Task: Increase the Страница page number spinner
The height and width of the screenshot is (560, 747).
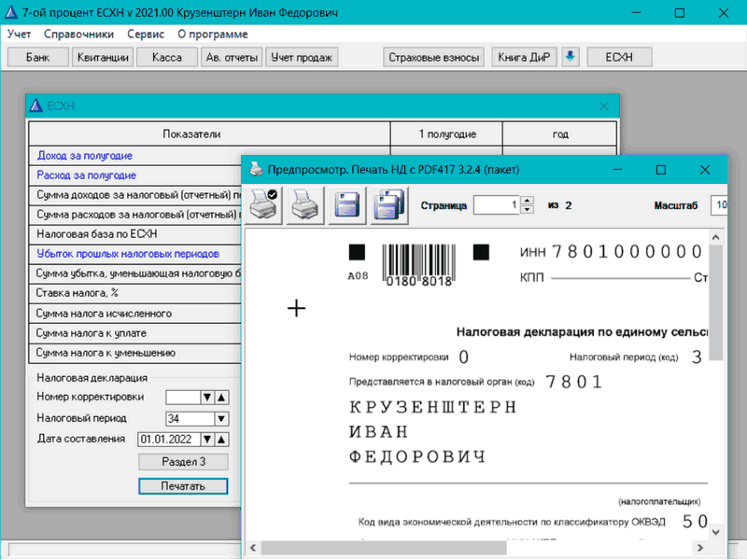Action: point(528,200)
